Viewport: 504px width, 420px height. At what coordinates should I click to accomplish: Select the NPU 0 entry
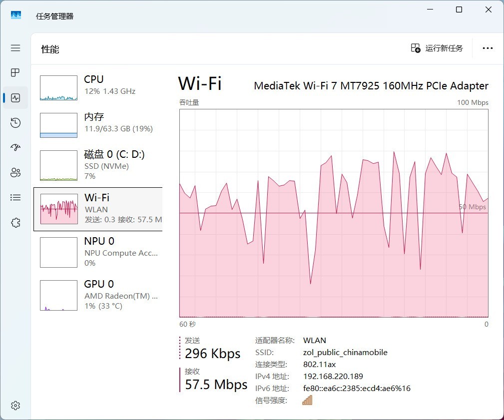(x=95, y=251)
